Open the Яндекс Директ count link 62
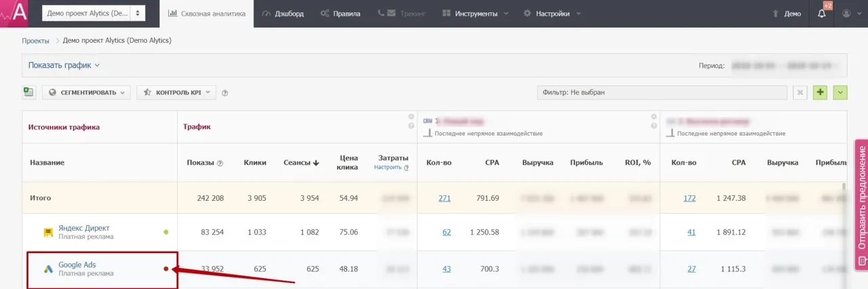 pyautogui.click(x=446, y=232)
